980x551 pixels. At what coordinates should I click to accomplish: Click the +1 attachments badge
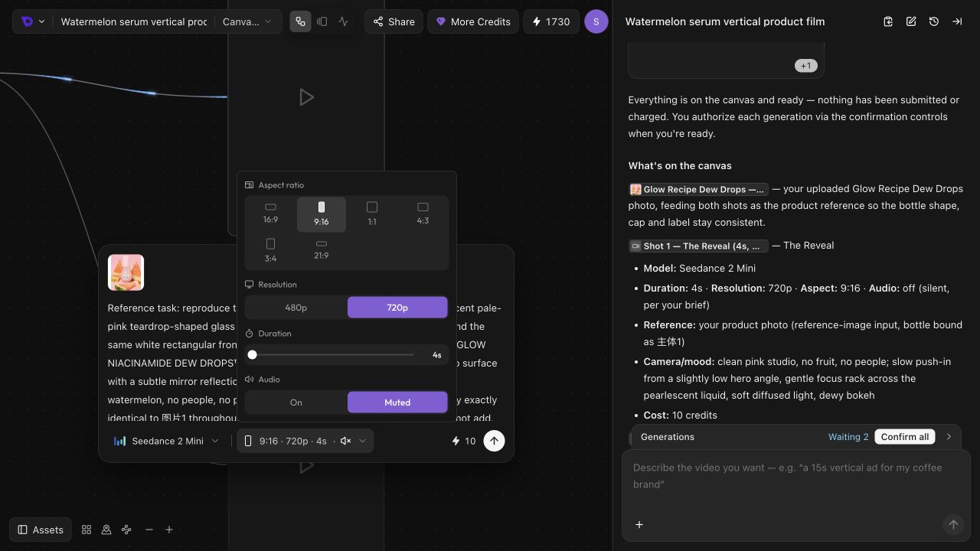tap(805, 66)
